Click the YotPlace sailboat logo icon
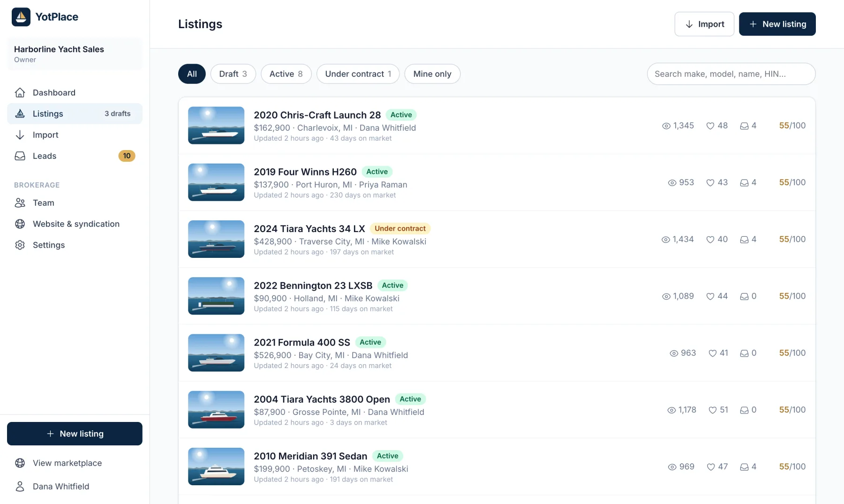Screen dimensions: 844x504 click(21, 17)
